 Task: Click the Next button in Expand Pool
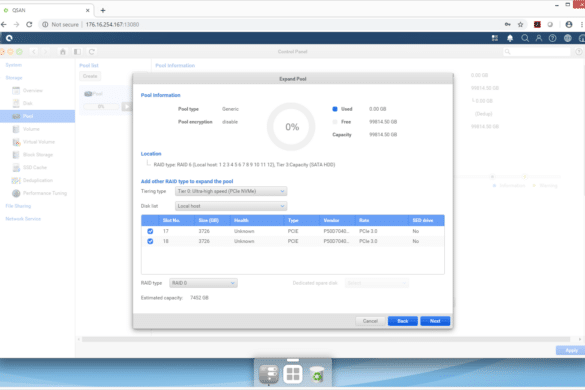[x=435, y=321]
